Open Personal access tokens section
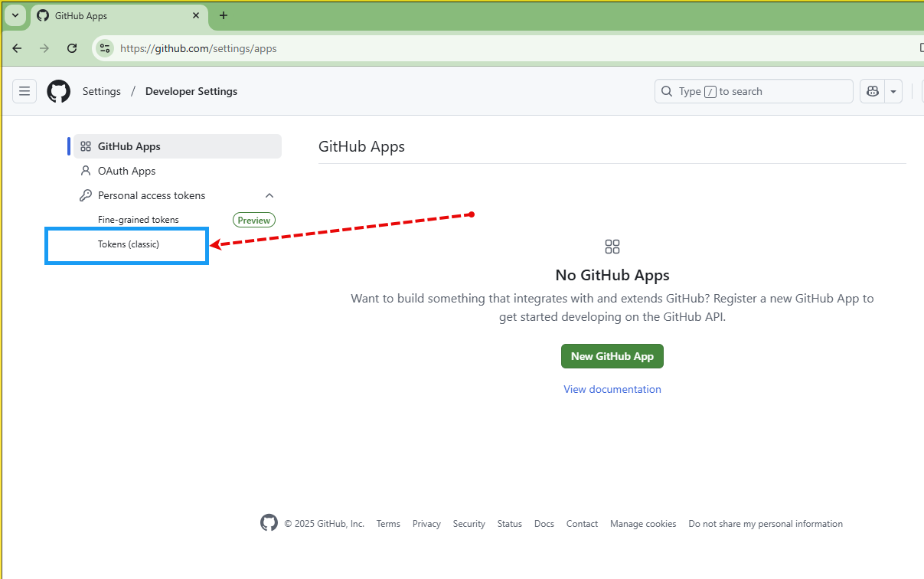Image resolution: width=924 pixels, height=579 pixels. tap(152, 195)
